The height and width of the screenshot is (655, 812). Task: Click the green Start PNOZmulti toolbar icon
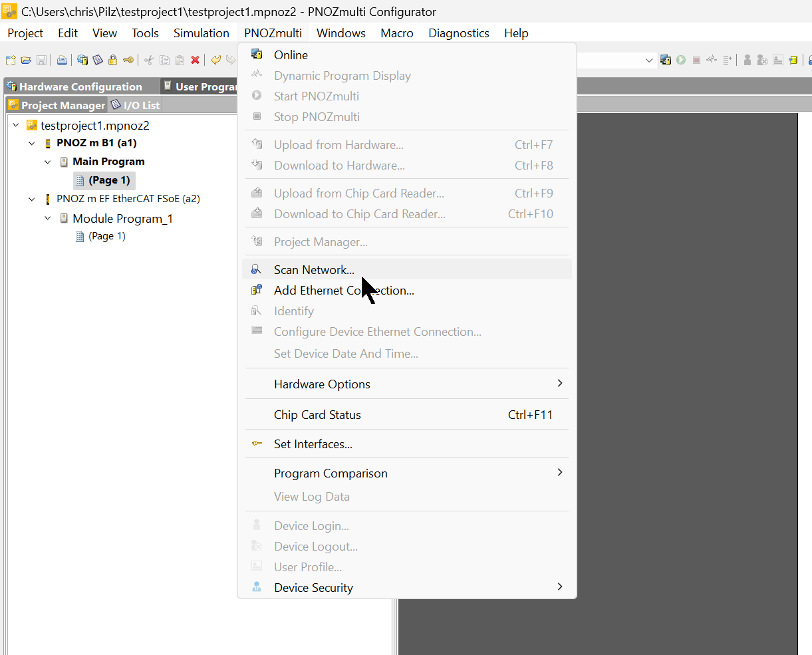tap(681, 60)
